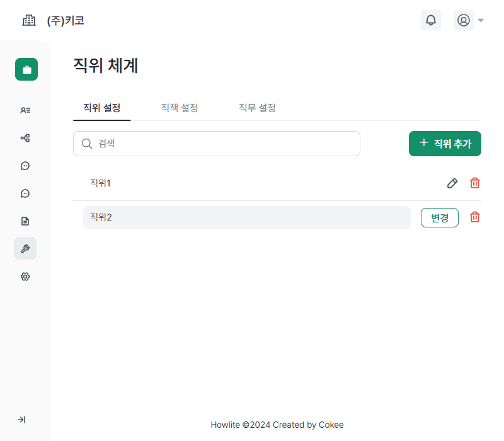Select the briefcase workspace icon in sidebar
Image resolution: width=504 pixels, height=441 pixels.
click(x=26, y=69)
